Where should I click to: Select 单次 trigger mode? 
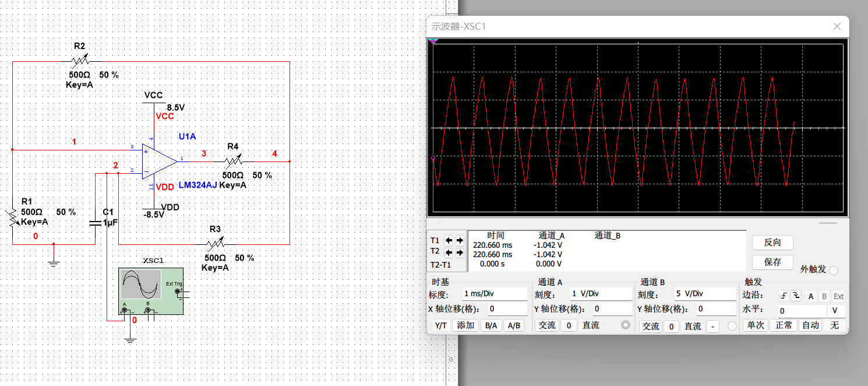(756, 325)
